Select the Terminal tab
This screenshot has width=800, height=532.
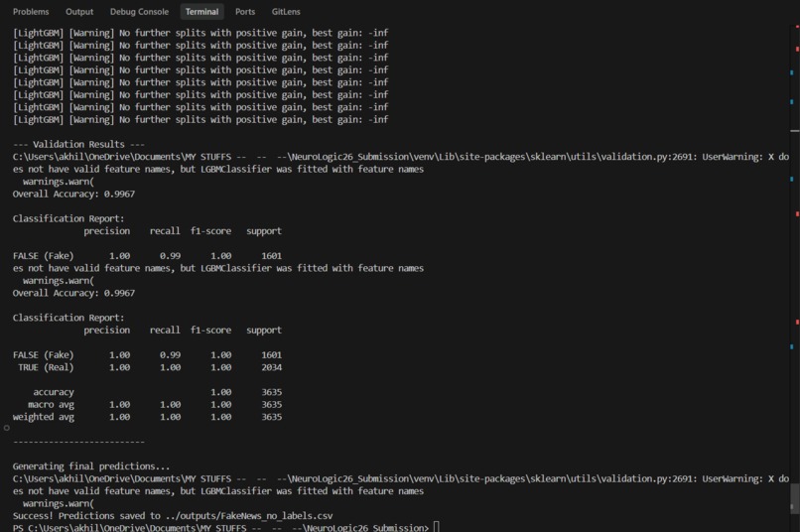pos(201,12)
